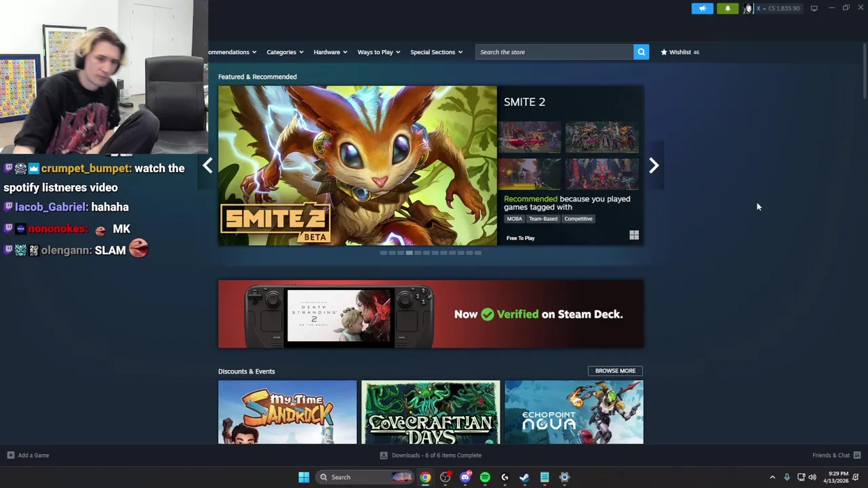
Task: Click the SMITE 2 title text
Action: click(524, 102)
